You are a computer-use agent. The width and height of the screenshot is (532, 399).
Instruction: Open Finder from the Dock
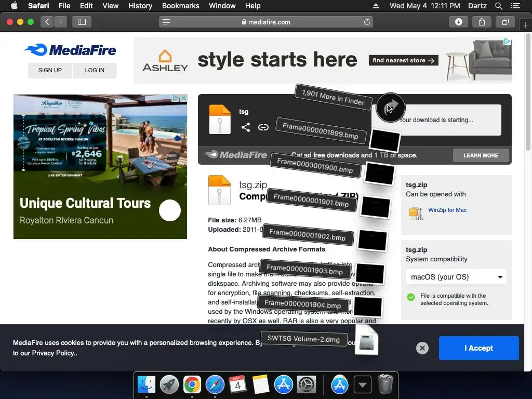pyautogui.click(x=146, y=384)
